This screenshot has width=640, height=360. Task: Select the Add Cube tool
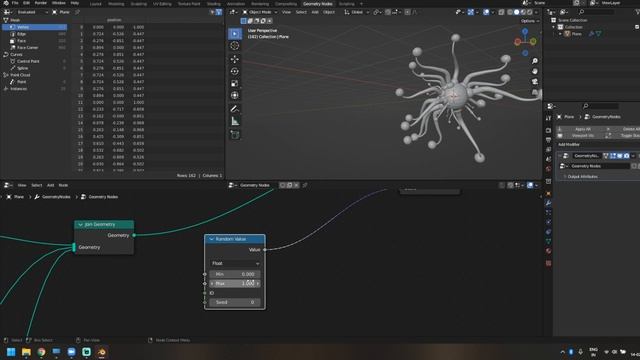(x=235, y=135)
